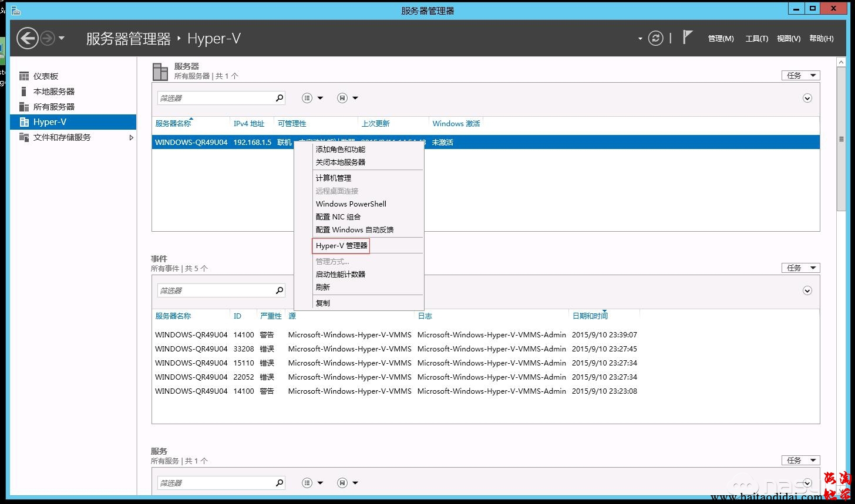
Task: Choose Windows PowerShell in context menu
Action: click(x=351, y=204)
